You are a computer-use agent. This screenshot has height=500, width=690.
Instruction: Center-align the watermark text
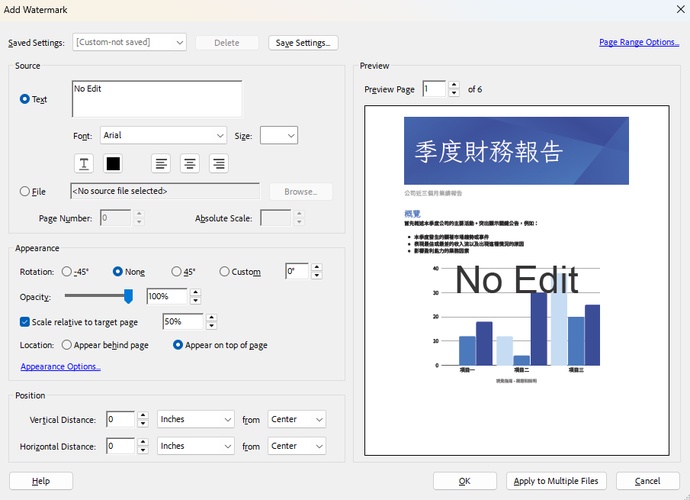pyautogui.click(x=189, y=163)
